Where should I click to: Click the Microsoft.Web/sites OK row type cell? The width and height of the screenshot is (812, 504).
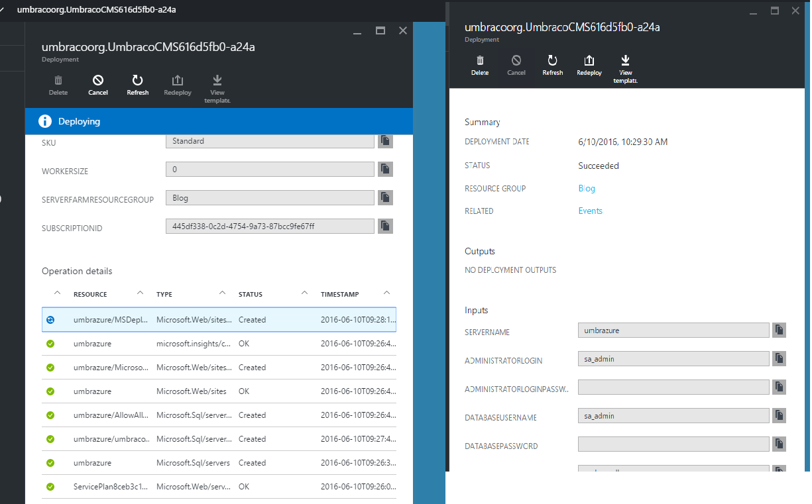(x=192, y=391)
